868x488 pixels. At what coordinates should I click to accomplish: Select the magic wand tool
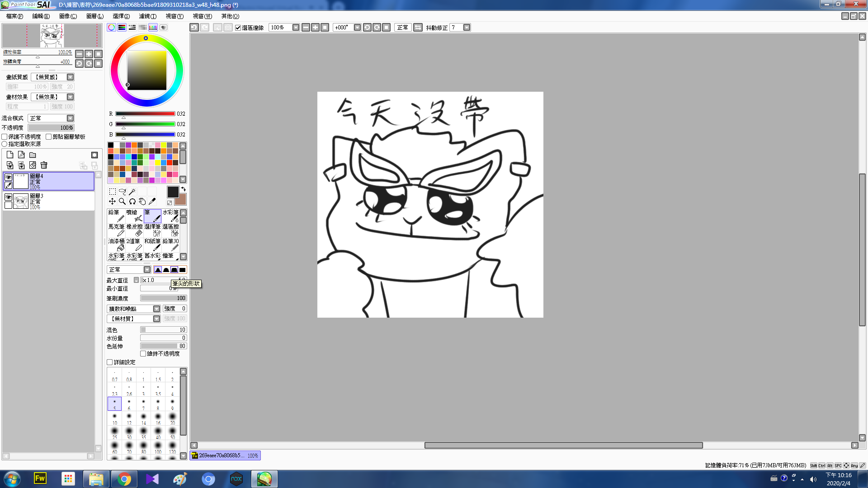[x=132, y=192]
